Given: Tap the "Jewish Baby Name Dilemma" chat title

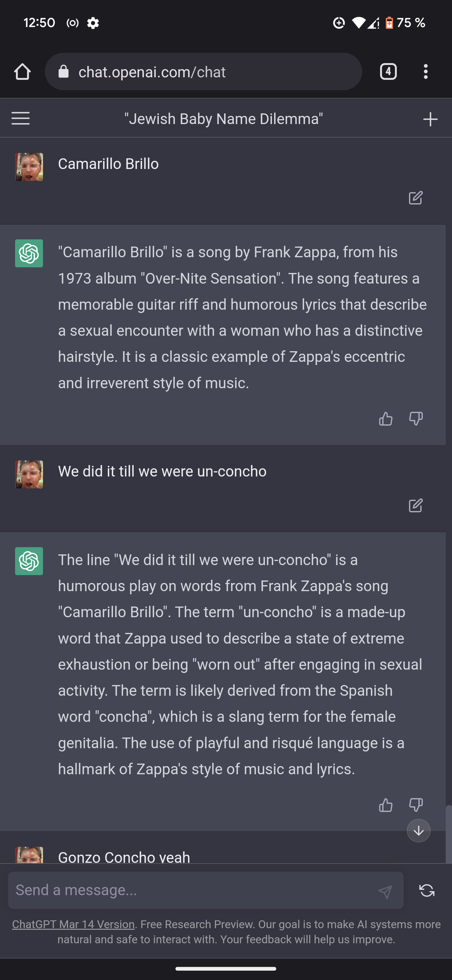Looking at the screenshot, I should click(223, 119).
